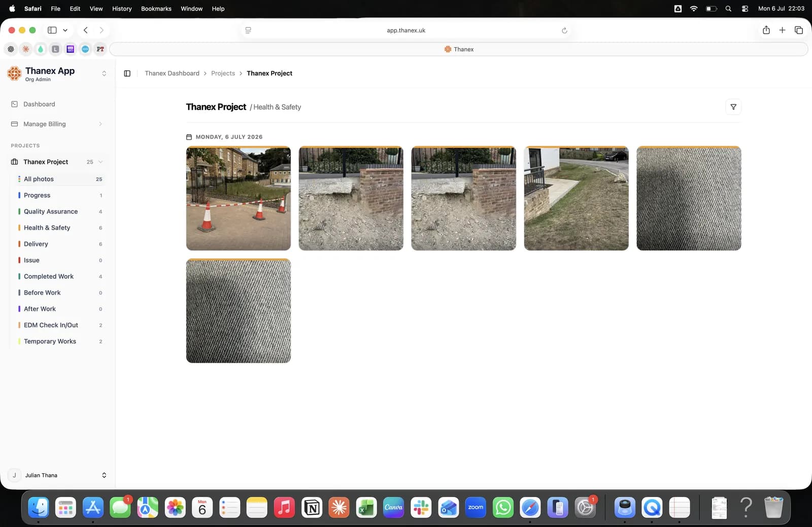Open the orange asterisk pinned tab
This screenshot has height=527, width=812.
26,49
